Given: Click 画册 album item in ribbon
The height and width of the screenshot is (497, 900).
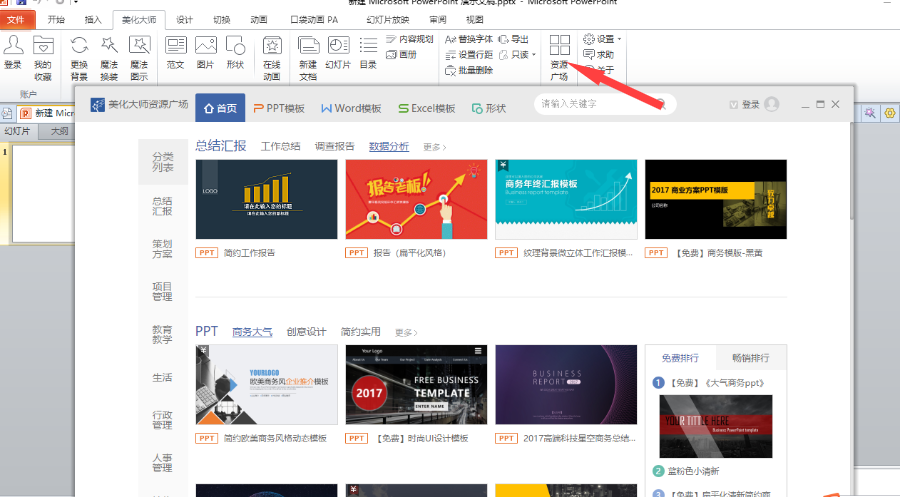Looking at the screenshot, I should tap(401, 55).
